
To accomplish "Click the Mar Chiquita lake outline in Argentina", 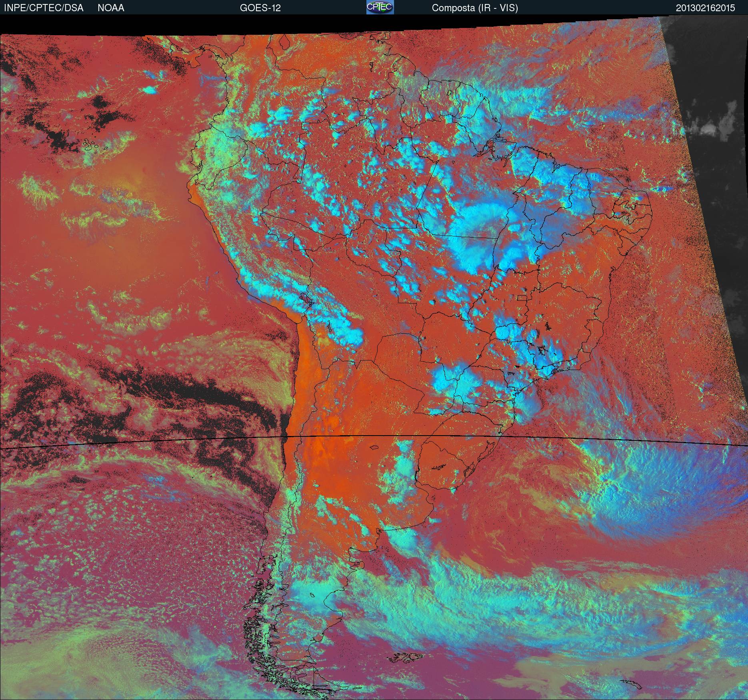I will click(x=374, y=448).
